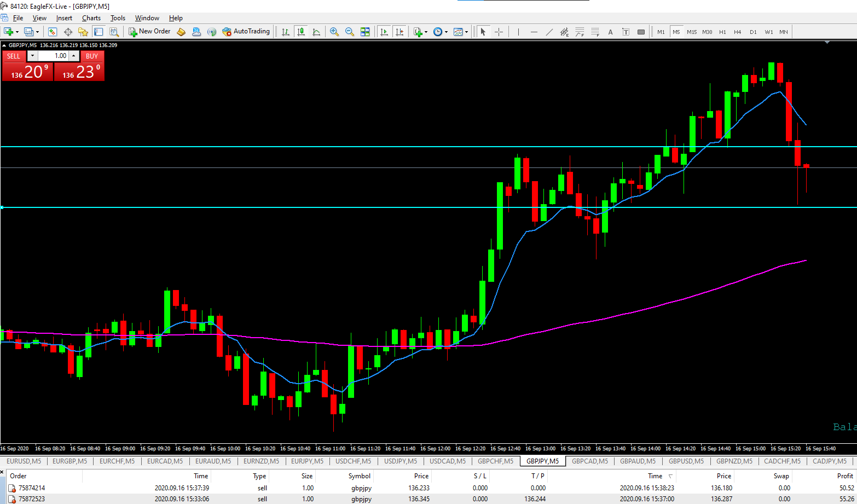The width and height of the screenshot is (857, 504).
Task: Switch the chart to Candlesticks mode
Action: coord(301,32)
